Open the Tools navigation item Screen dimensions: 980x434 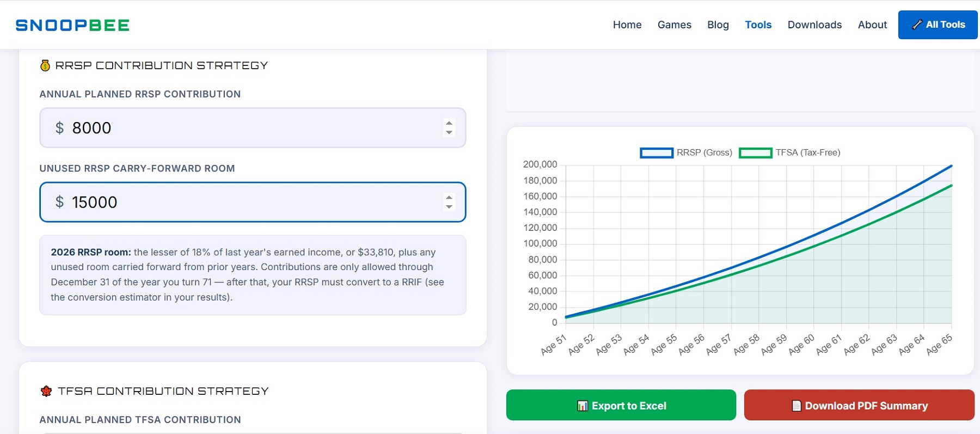[x=758, y=25]
